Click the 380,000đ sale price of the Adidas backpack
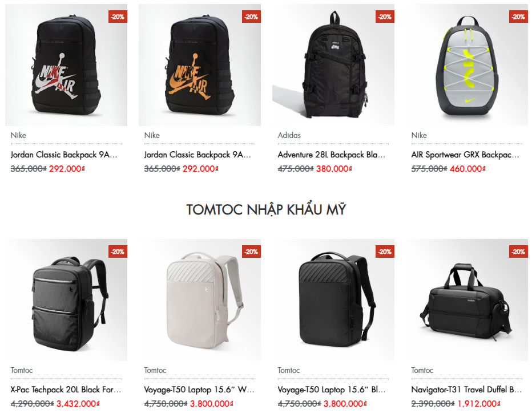The height and width of the screenshot is (418, 532). (334, 168)
